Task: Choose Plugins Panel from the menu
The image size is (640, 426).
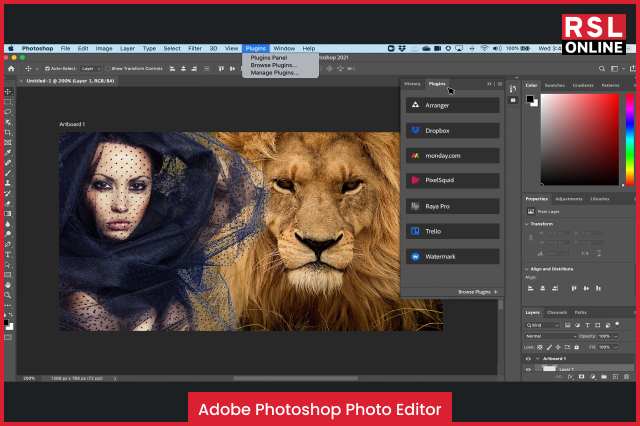Action: [269, 58]
